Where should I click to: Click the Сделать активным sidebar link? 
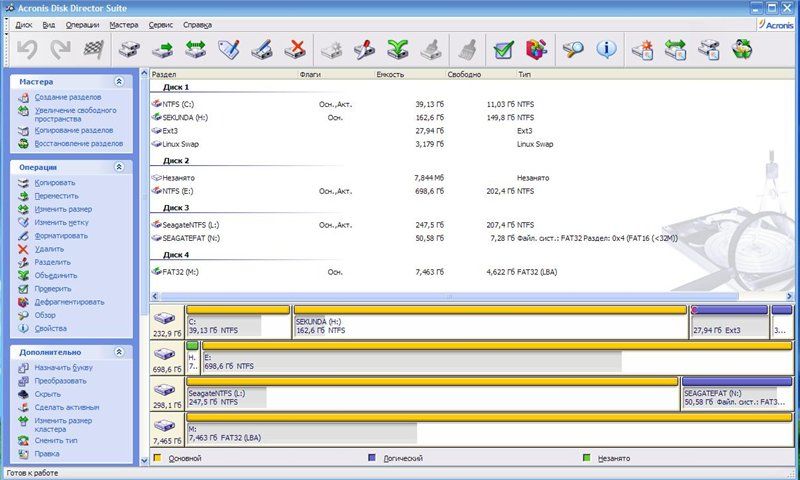tap(67, 407)
